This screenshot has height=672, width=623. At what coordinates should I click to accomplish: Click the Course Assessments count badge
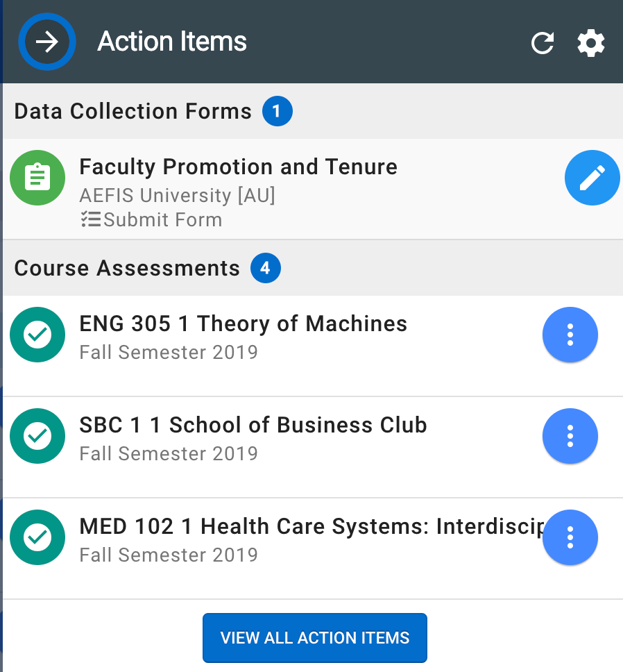tap(265, 269)
